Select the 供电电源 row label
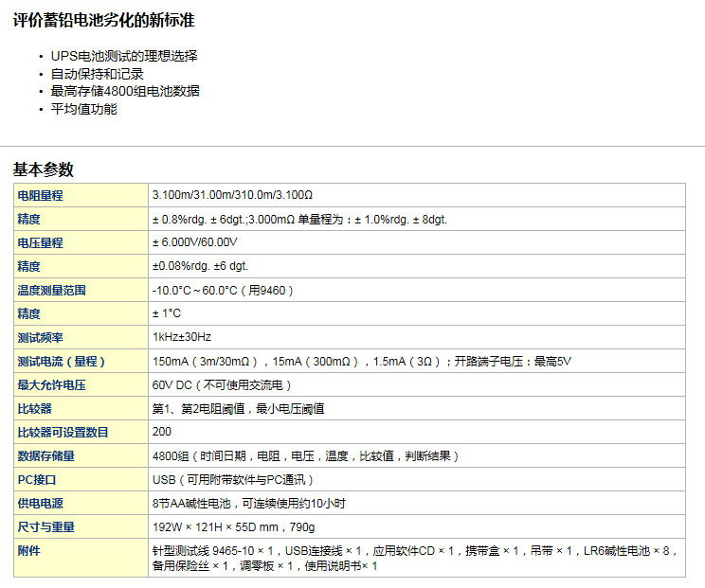The height and width of the screenshot is (588, 705). point(40,503)
